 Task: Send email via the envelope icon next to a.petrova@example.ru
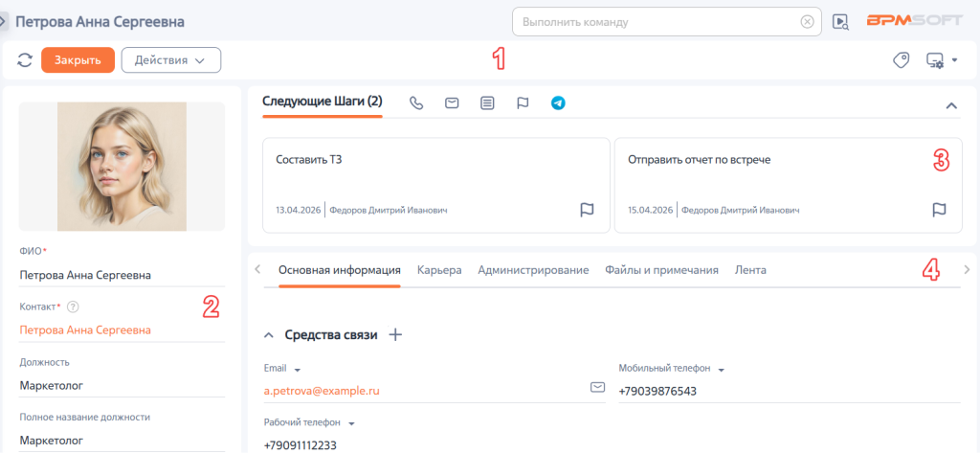[597, 388]
